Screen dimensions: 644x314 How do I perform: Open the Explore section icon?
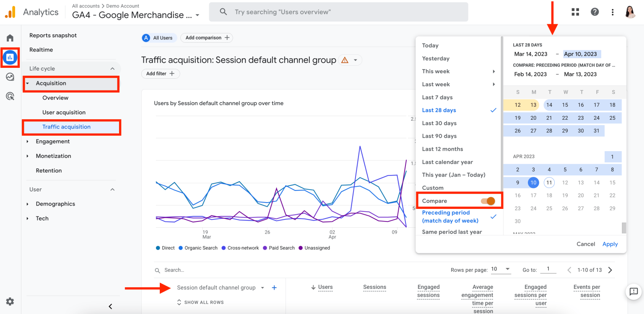(x=10, y=77)
